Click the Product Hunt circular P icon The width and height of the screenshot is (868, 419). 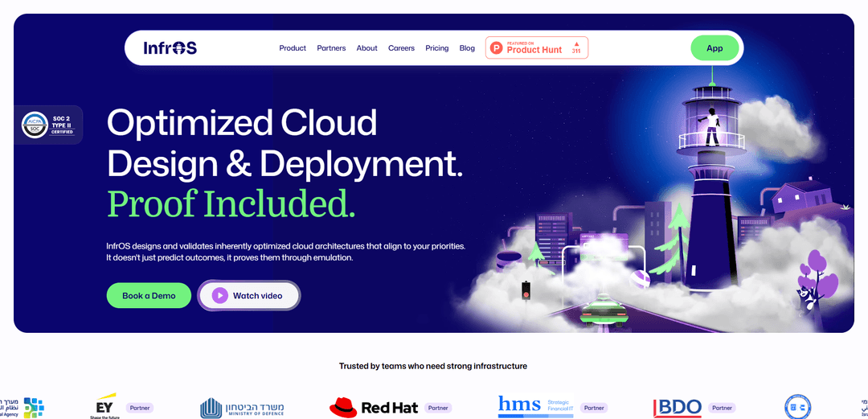point(497,48)
